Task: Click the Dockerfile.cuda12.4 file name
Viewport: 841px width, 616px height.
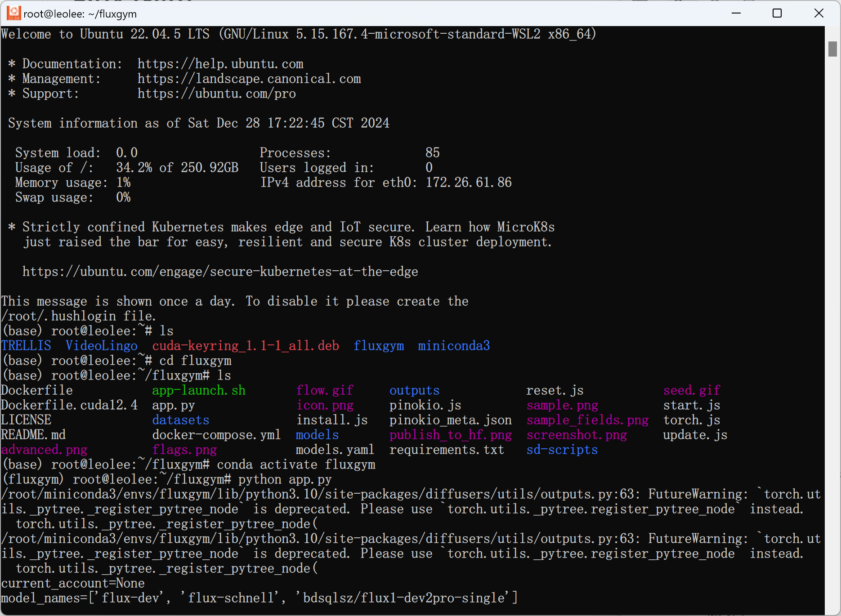Action: click(69, 405)
